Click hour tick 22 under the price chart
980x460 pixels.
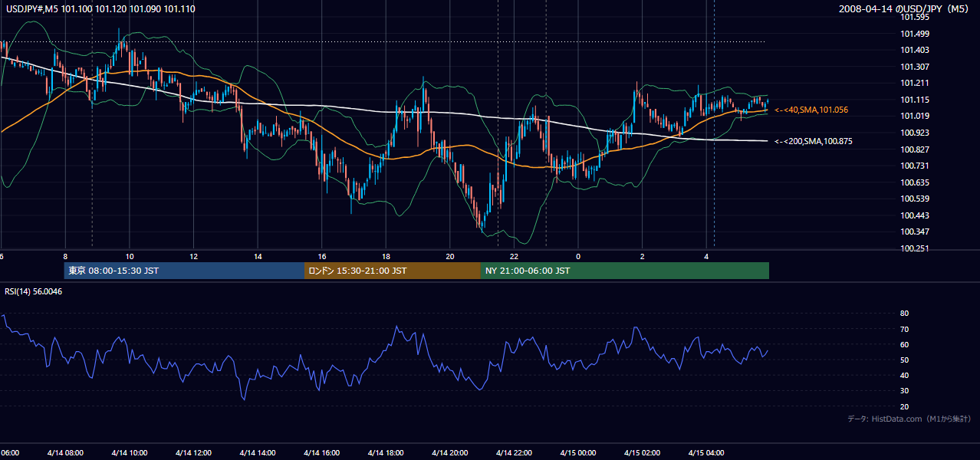click(514, 257)
